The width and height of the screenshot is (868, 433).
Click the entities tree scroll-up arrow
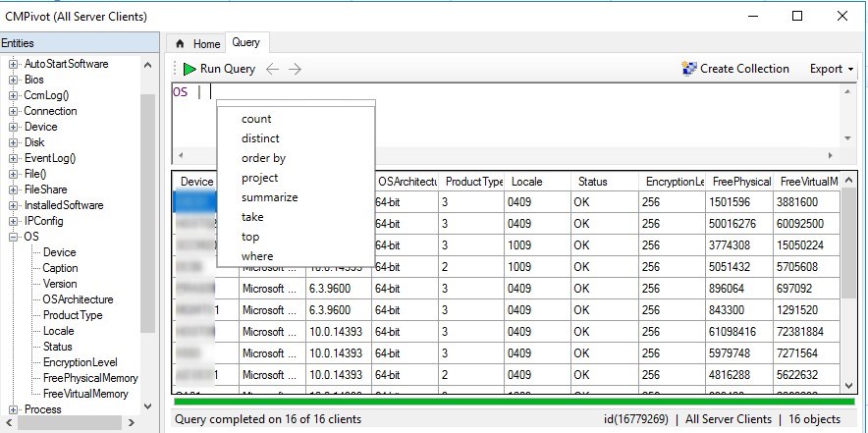pyautogui.click(x=148, y=65)
